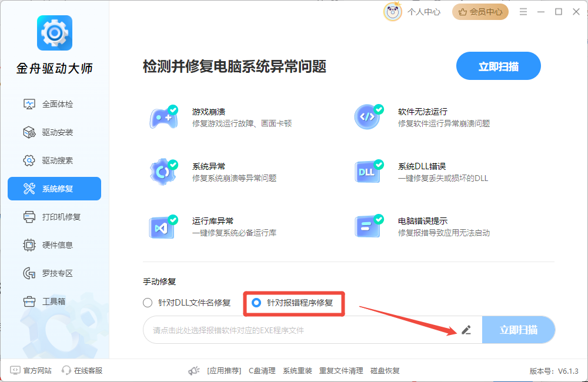
Task: Open the 驱动搜索 sidebar section
Action: pyautogui.click(x=54, y=160)
